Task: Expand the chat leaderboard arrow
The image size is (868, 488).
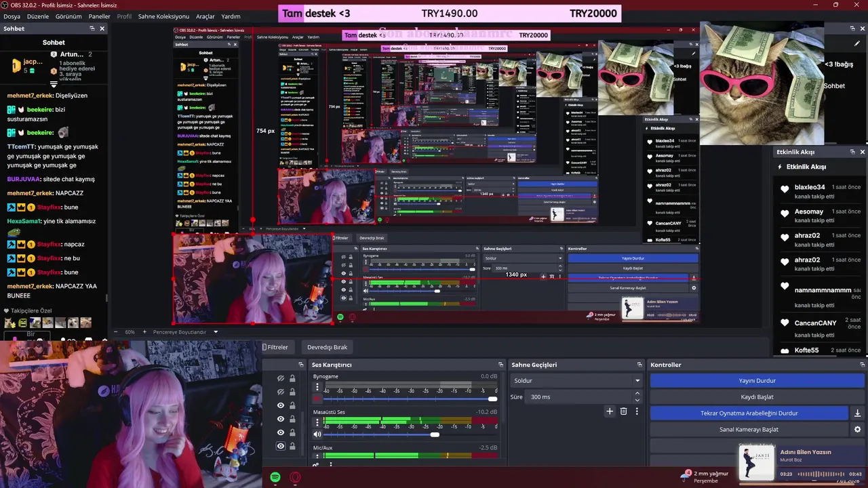Action: click(54, 84)
